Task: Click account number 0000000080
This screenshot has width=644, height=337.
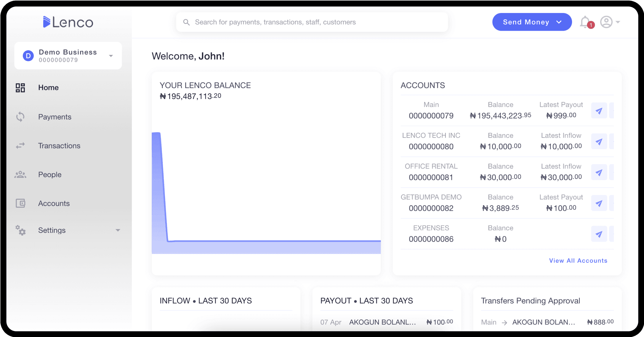Action: (431, 146)
